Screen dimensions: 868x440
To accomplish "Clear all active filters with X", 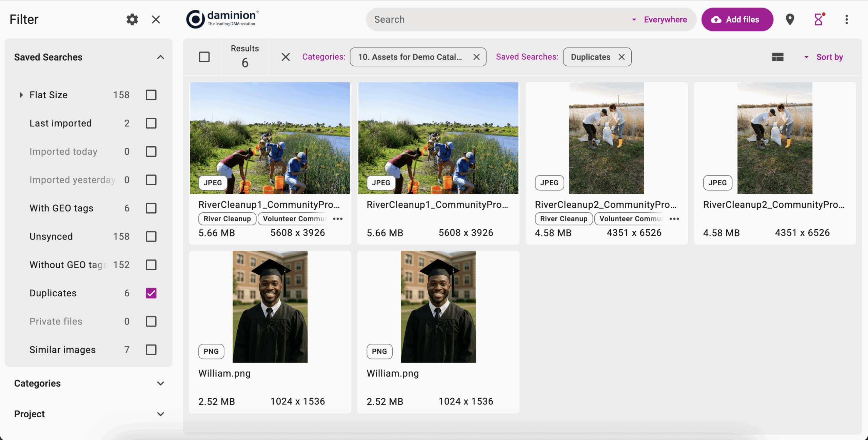I will point(285,57).
